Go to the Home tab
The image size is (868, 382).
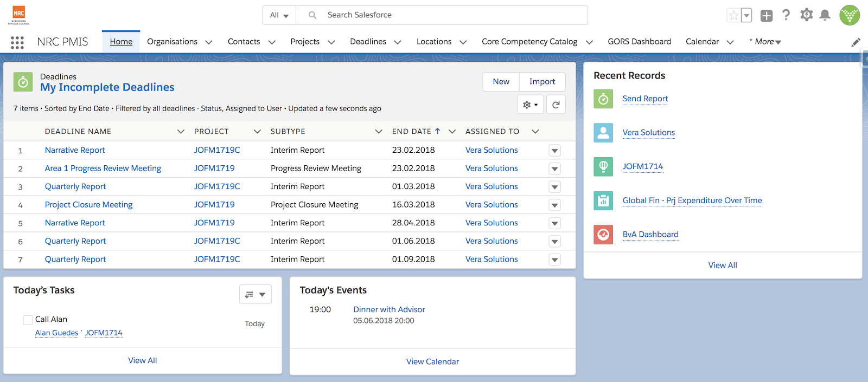pos(121,42)
